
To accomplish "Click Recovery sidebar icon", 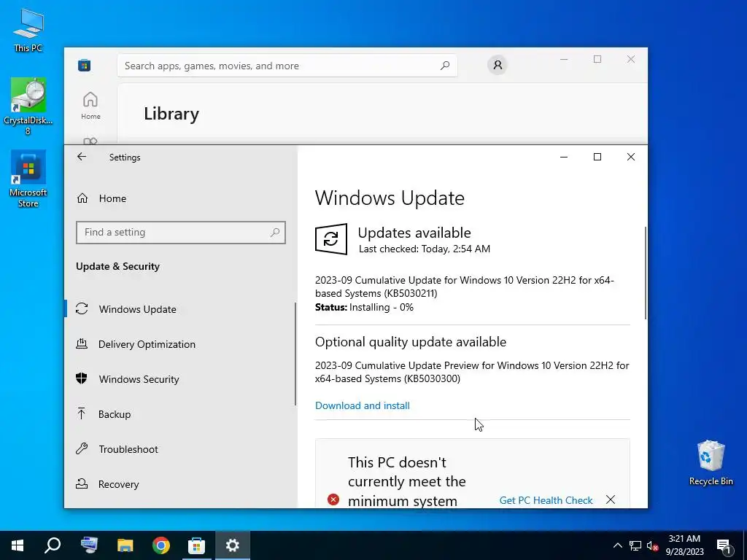I will pyautogui.click(x=82, y=484).
